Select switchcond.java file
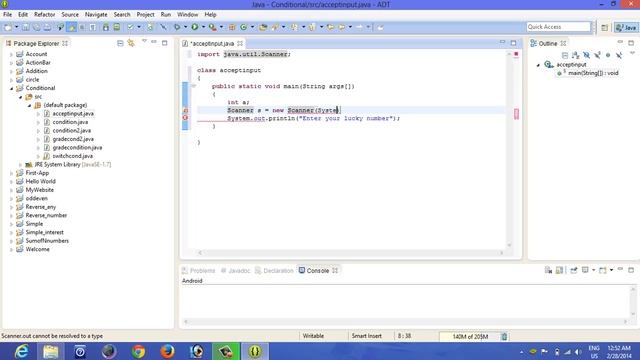640x360 pixels. click(x=72, y=156)
